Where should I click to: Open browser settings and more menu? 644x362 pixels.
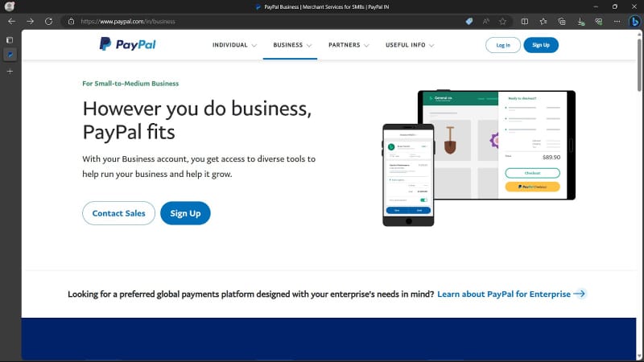coord(617,22)
